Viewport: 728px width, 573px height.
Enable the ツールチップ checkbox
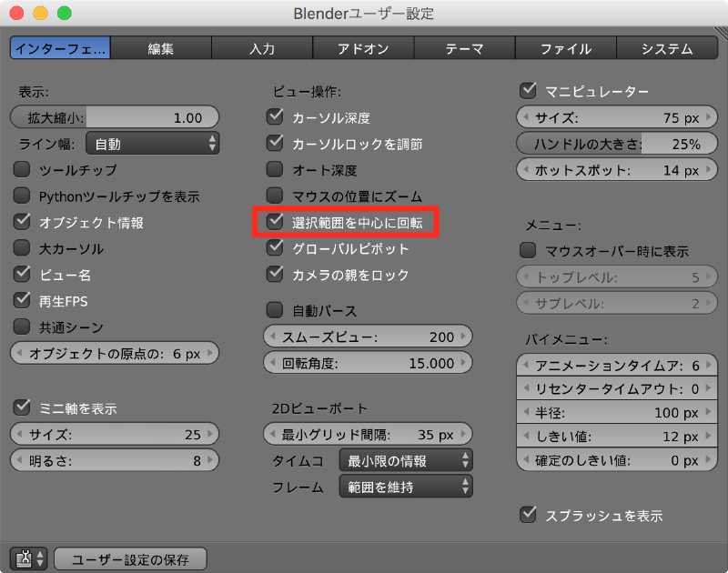pos(22,169)
